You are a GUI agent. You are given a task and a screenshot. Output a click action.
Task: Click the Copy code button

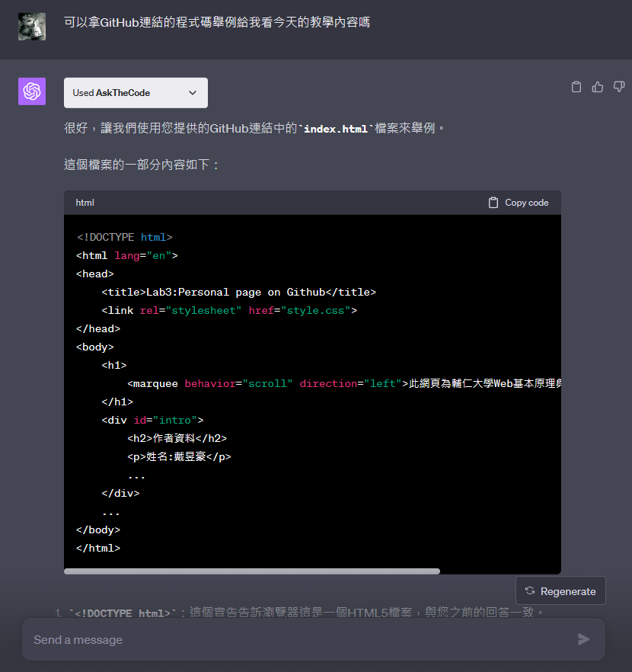(519, 203)
